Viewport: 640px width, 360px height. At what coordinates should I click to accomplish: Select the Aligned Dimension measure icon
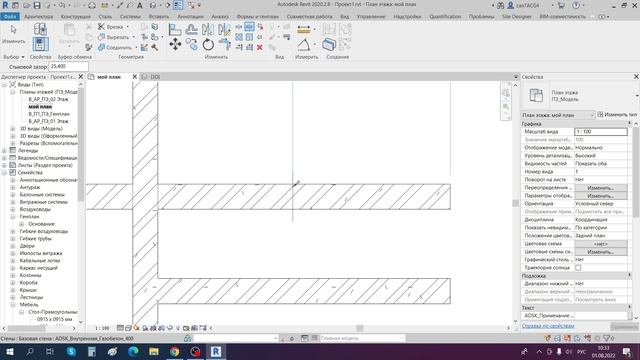click(304, 29)
